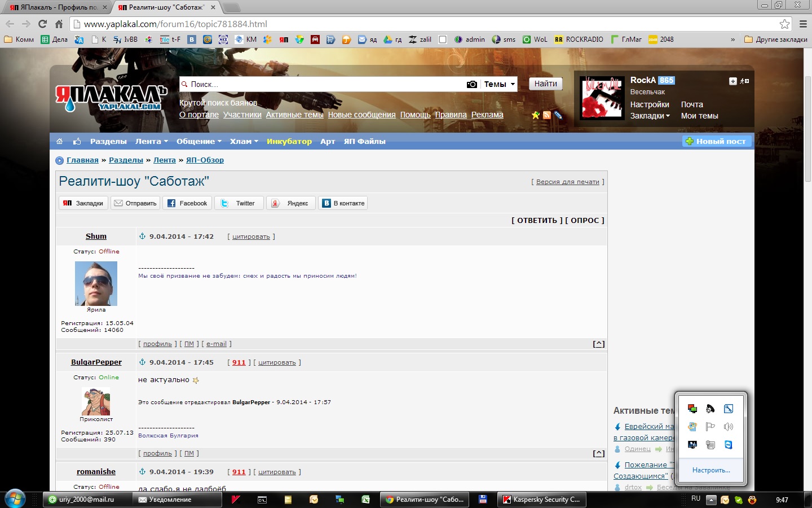
Task: Click the anchor icon on BulgarPepper's post
Action: [x=142, y=362]
